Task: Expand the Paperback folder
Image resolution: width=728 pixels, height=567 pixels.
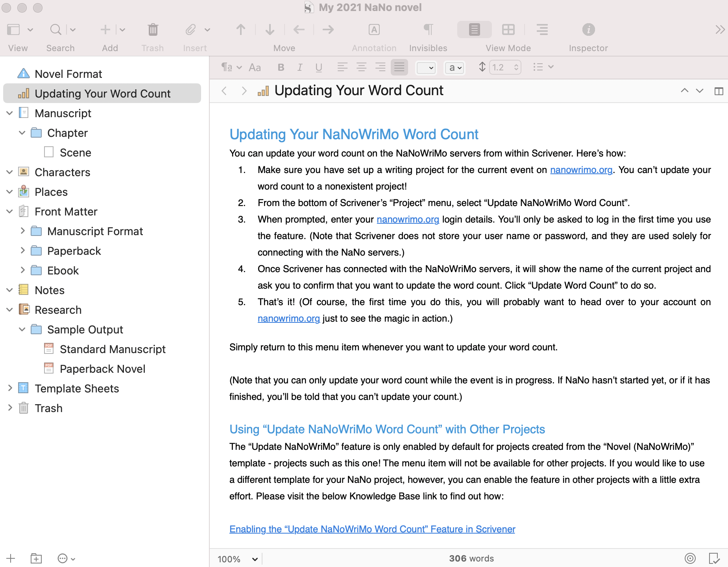Action: tap(22, 250)
